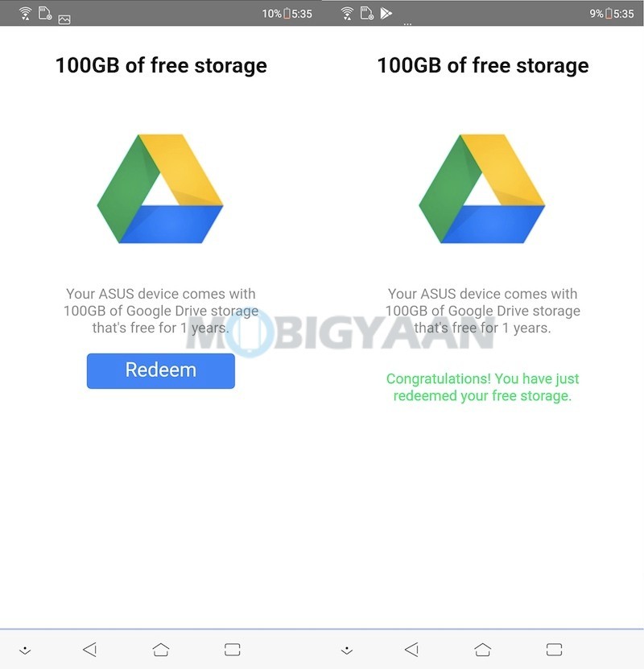644x669 pixels.
Task: Tap the home icon on left screen
Action: click(x=161, y=650)
